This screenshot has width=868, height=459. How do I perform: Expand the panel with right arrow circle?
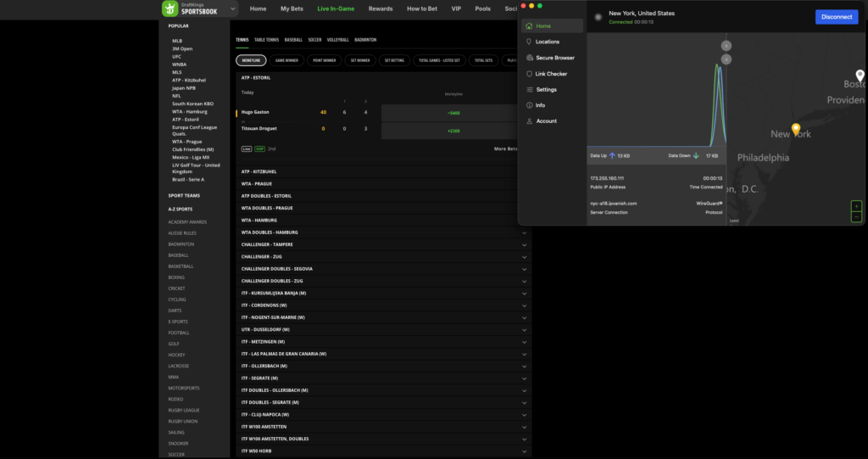[726, 46]
